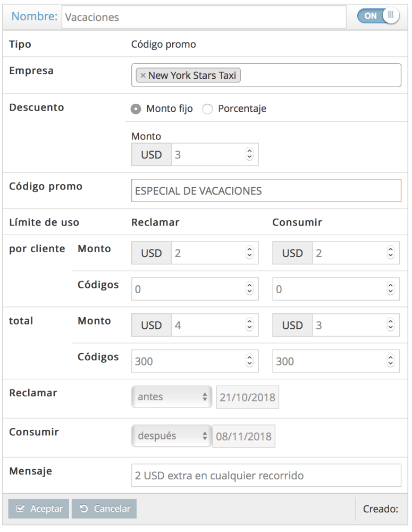Toggle the ON switch off
The image size is (412, 532).
tap(378, 16)
